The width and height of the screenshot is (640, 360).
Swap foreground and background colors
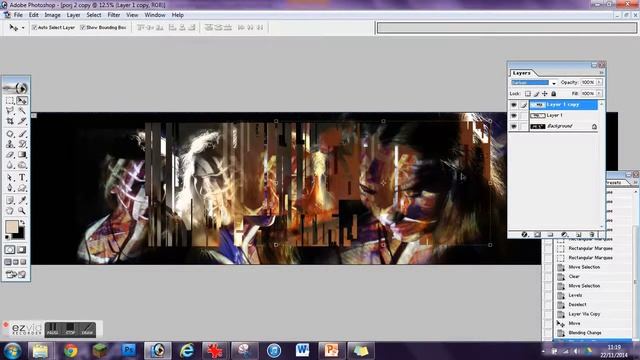tap(22, 222)
